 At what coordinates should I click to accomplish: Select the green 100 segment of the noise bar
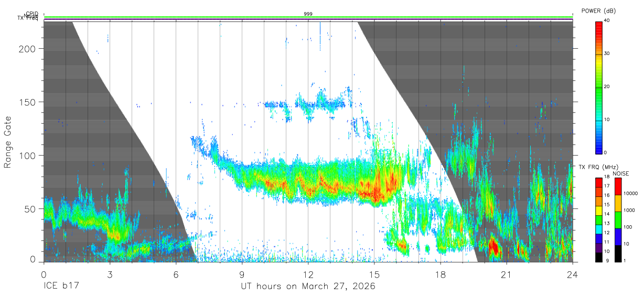coord(617,220)
